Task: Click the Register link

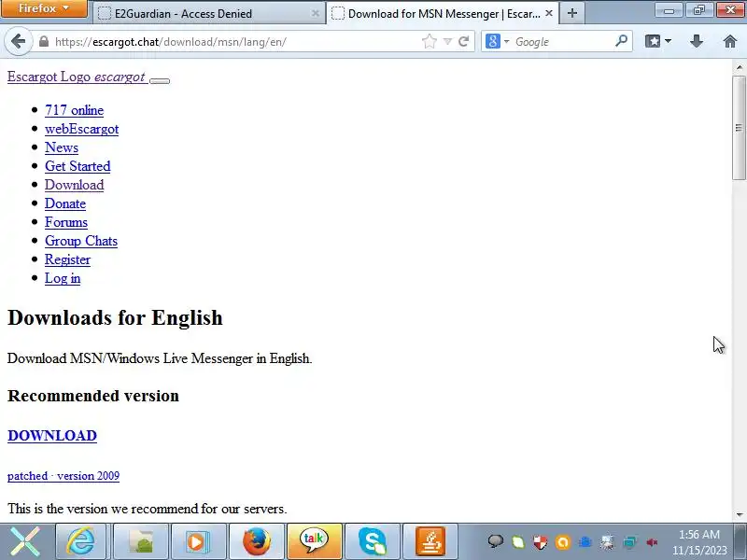Action: point(67,259)
